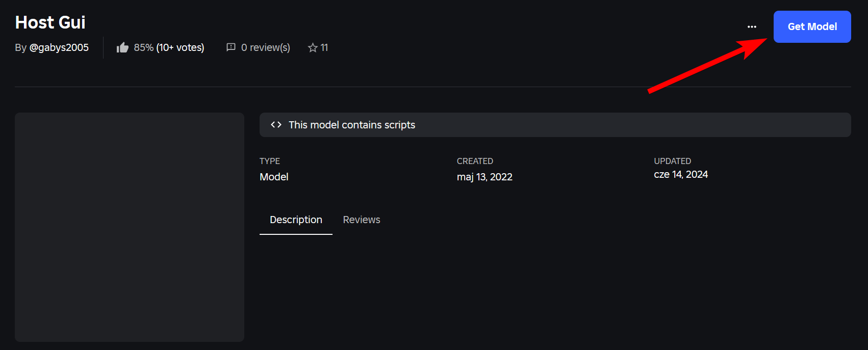Click the "Host Gui" model title
Image resolution: width=868 pixels, height=350 pixels.
click(50, 22)
